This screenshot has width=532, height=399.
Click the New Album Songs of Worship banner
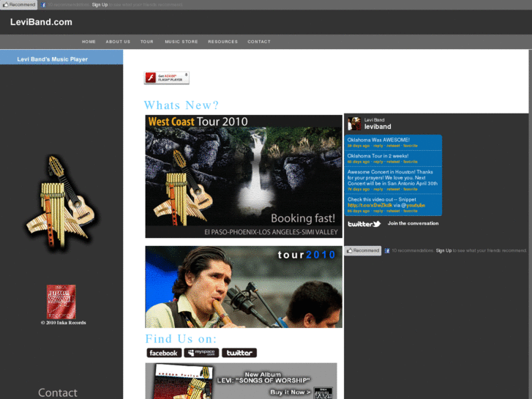click(x=241, y=381)
